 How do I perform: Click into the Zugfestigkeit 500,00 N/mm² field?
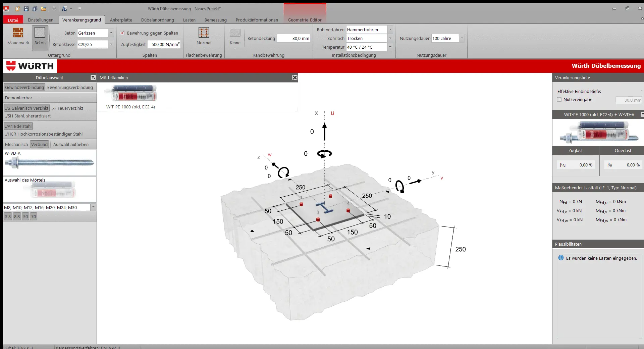point(164,44)
